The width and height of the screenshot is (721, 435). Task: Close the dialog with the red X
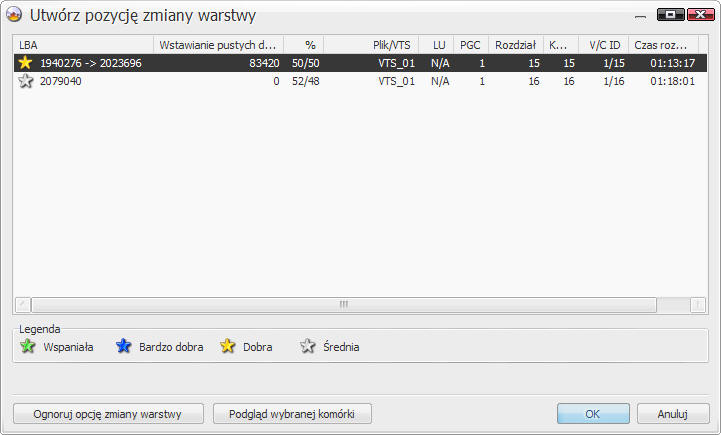point(701,15)
